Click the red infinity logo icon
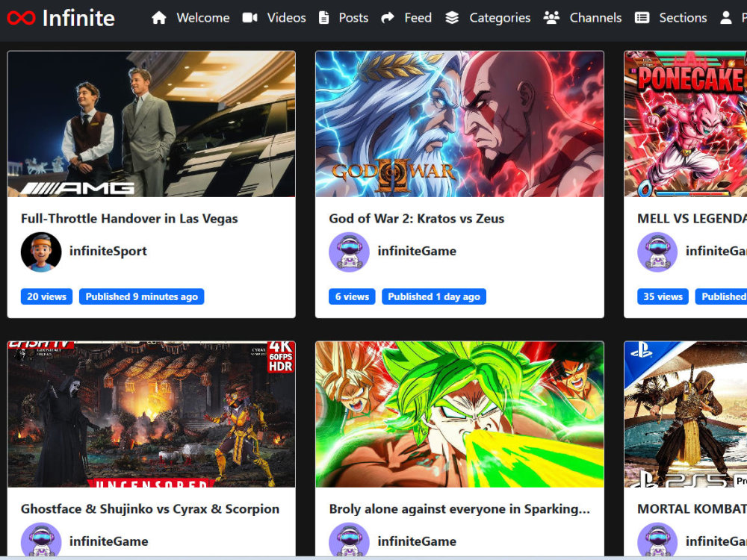Image resolution: width=747 pixels, height=560 pixels. [x=21, y=18]
